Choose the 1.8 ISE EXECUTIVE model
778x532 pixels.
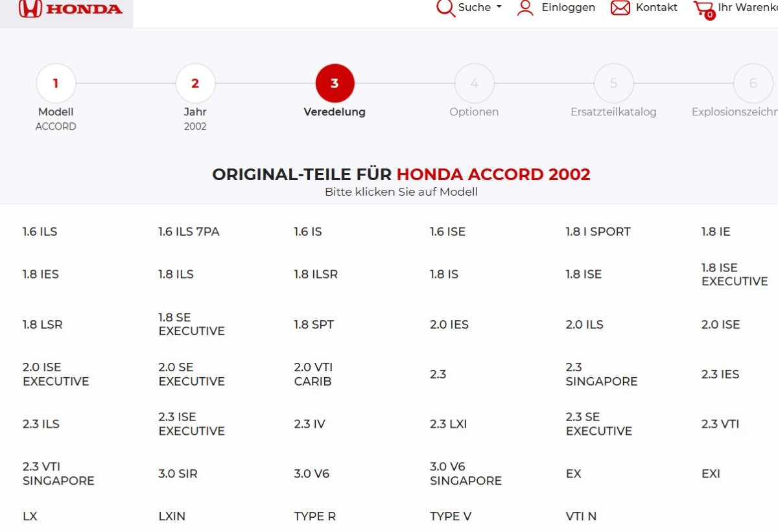pos(735,275)
